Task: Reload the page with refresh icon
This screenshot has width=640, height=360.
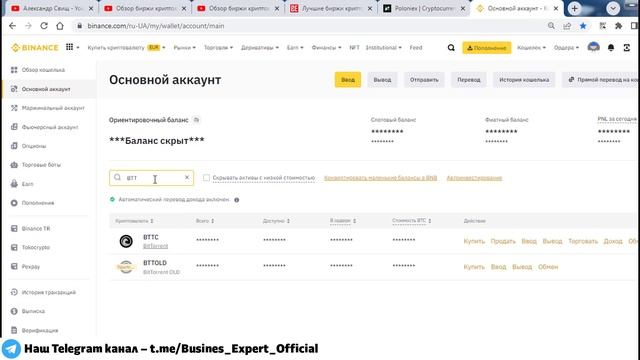Action: click(44, 26)
